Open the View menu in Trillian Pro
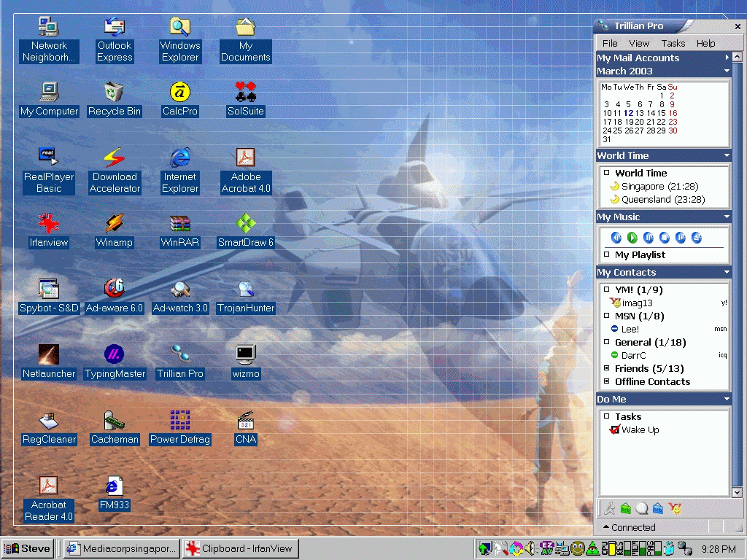747x560 pixels. (639, 43)
